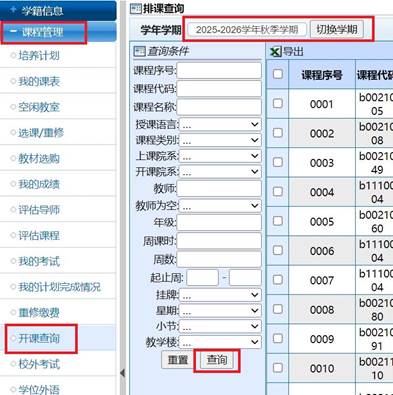Toggle the select-all checkbox in table header
Image resolution: width=393 pixels, height=395 pixels.
[278, 74]
